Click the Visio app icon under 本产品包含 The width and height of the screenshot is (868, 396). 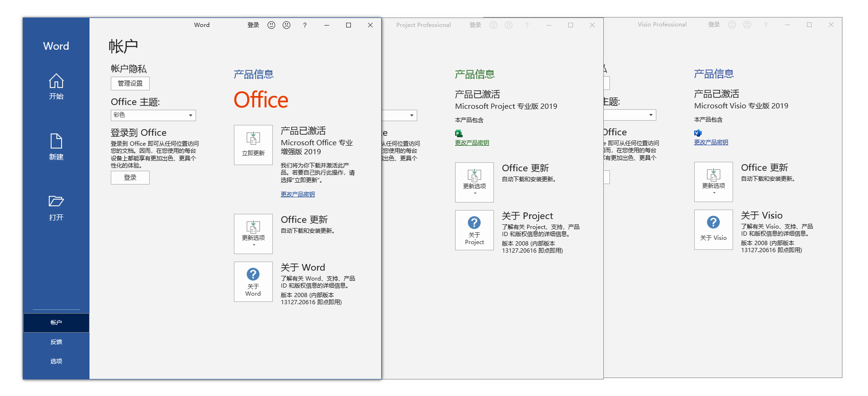click(x=698, y=133)
